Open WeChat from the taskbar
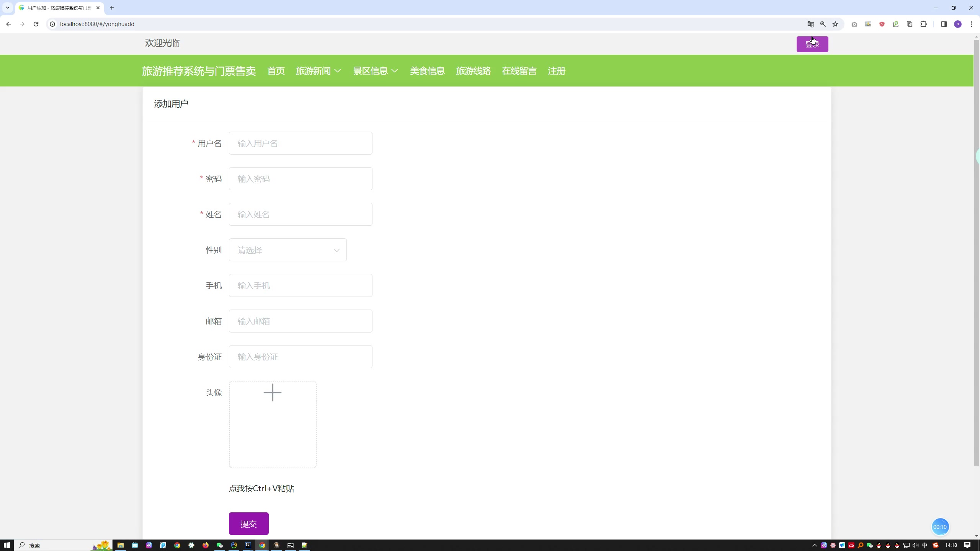This screenshot has height=551, width=980. pyautogui.click(x=220, y=545)
